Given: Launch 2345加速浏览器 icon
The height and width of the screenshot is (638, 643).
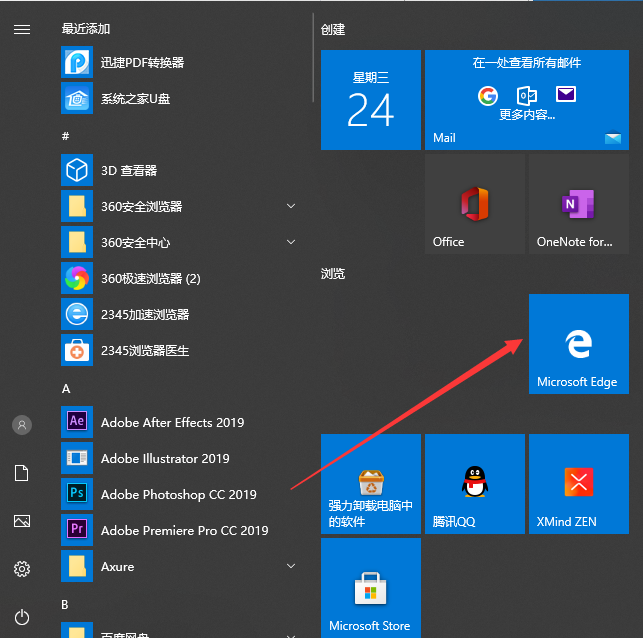Looking at the screenshot, I should [77, 314].
